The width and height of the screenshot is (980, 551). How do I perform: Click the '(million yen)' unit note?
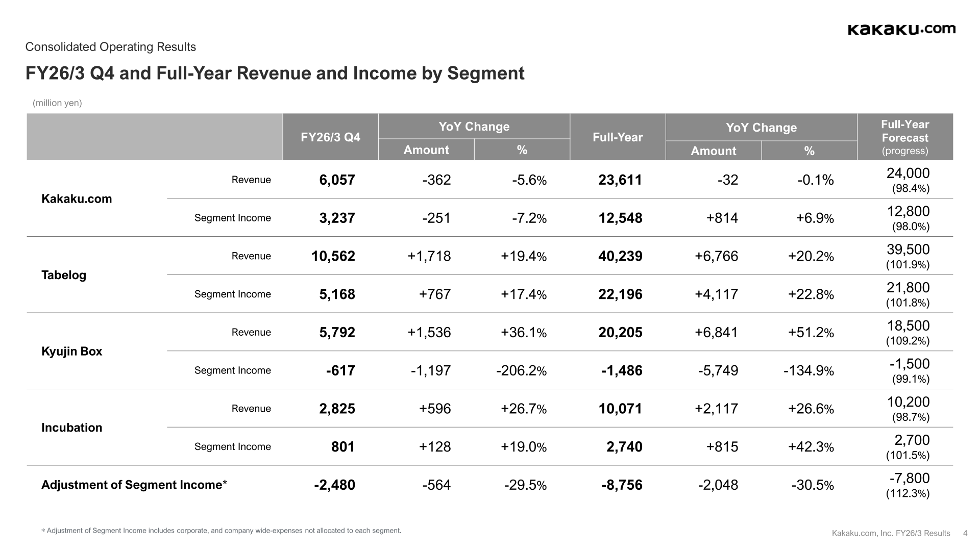pos(57,103)
